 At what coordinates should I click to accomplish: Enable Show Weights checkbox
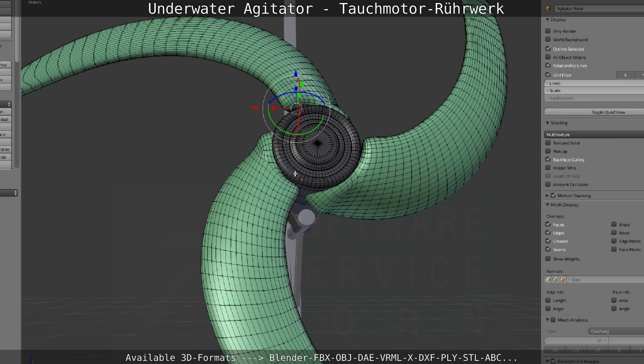[548, 259]
